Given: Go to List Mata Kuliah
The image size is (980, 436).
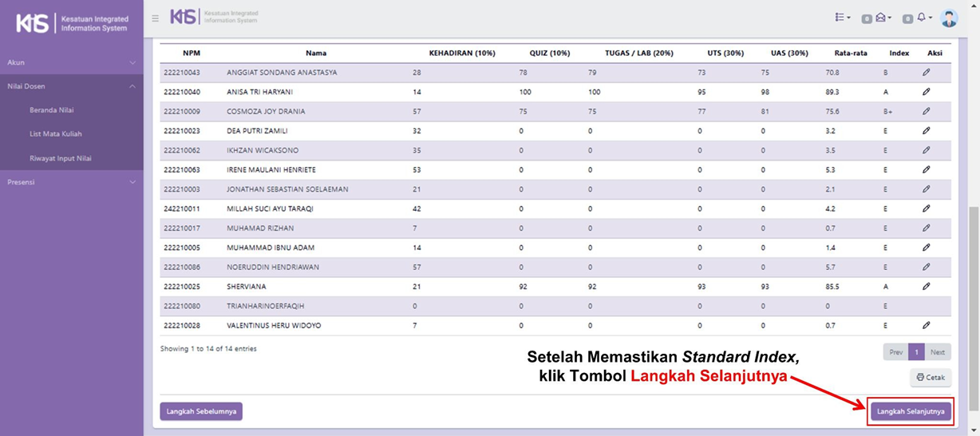Looking at the screenshot, I should (x=56, y=134).
